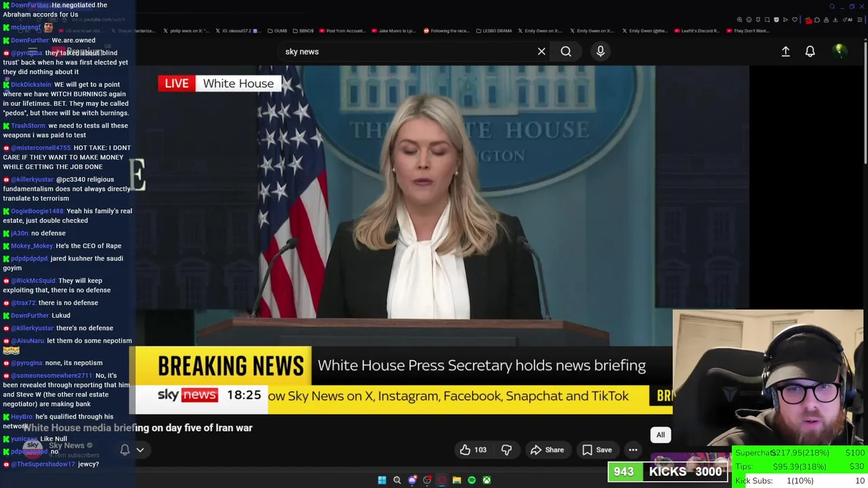
Task: Click the browser tab search magnifier
Action: pos(832,7)
